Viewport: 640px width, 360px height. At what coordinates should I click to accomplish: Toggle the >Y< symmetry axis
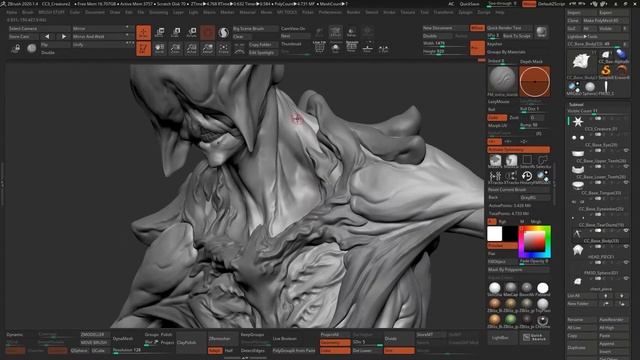509,142
